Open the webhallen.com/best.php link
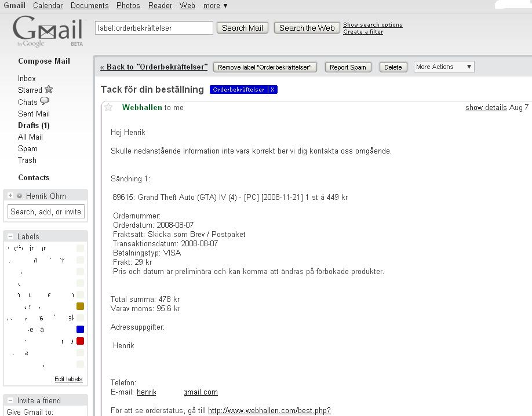Screen dimensions: 532x416 [x=269, y=411]
